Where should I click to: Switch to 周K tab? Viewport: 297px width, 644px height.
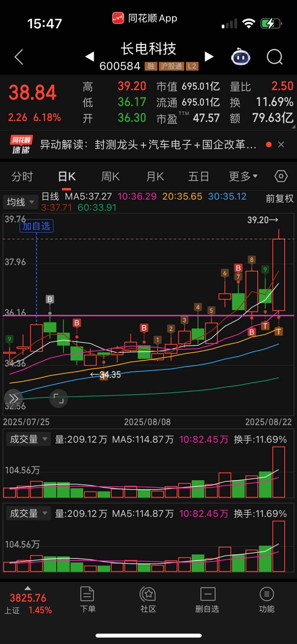click(x=111, y=177)
